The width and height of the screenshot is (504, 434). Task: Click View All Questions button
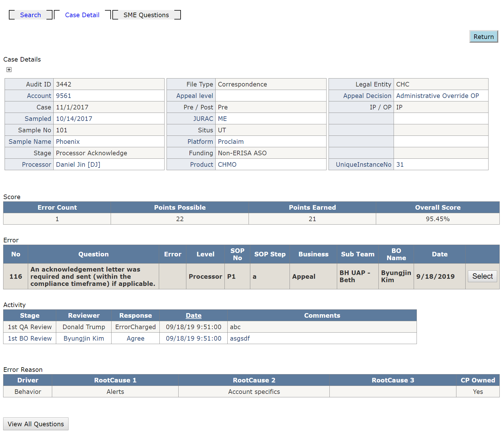pyautogui.click(x=36, y=424)
